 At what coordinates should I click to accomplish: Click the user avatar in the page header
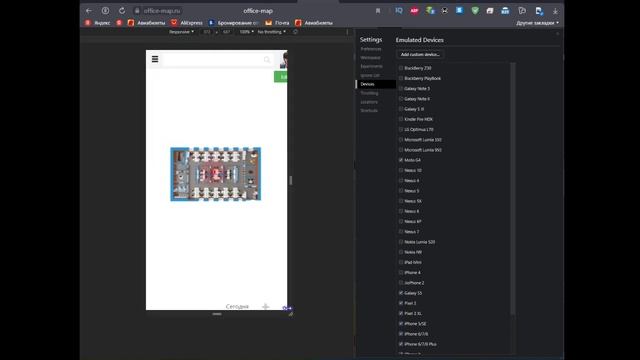284,60
